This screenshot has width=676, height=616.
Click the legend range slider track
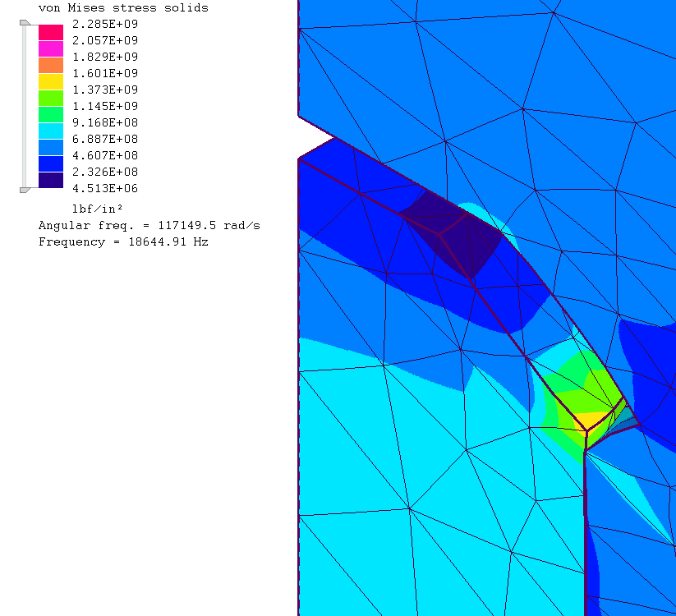(x=25, y=107)
